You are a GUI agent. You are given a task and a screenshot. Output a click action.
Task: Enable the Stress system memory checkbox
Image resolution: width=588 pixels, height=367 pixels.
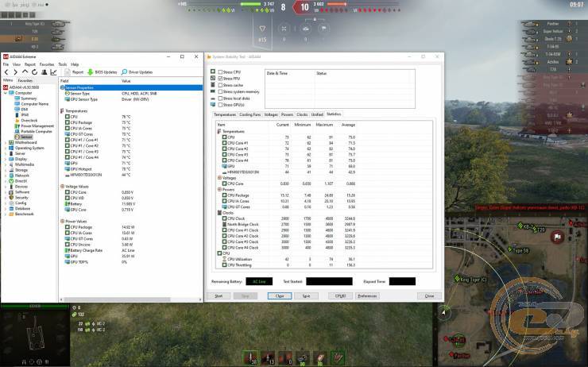coord(220,91)
